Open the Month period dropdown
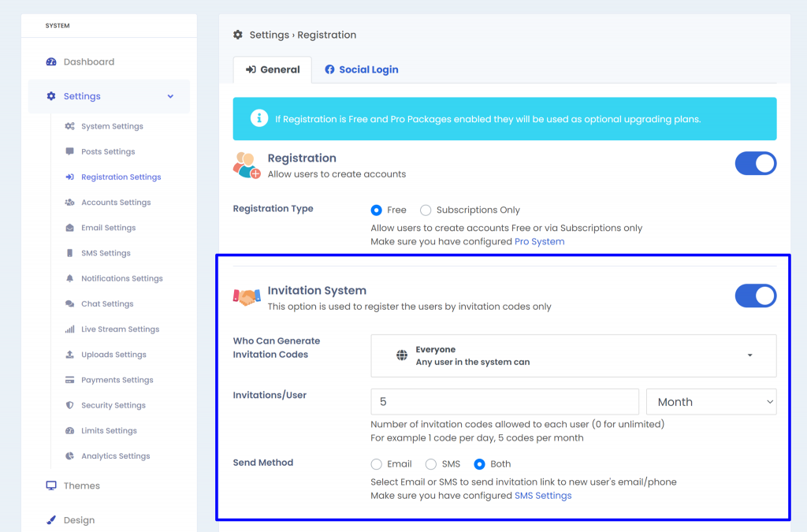This screenshot has height=532, width=807. coord(712,402)
